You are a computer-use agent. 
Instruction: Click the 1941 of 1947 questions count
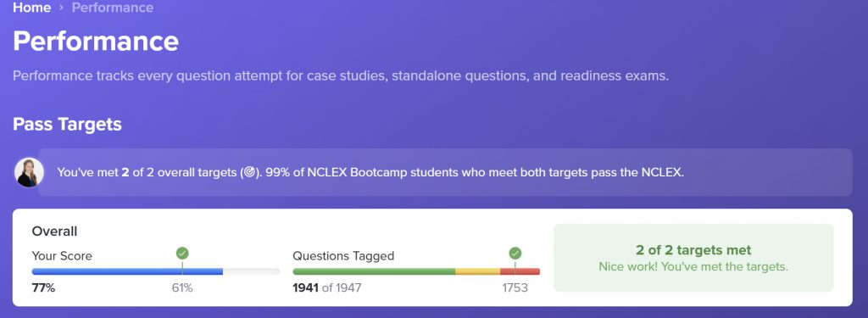327,288
